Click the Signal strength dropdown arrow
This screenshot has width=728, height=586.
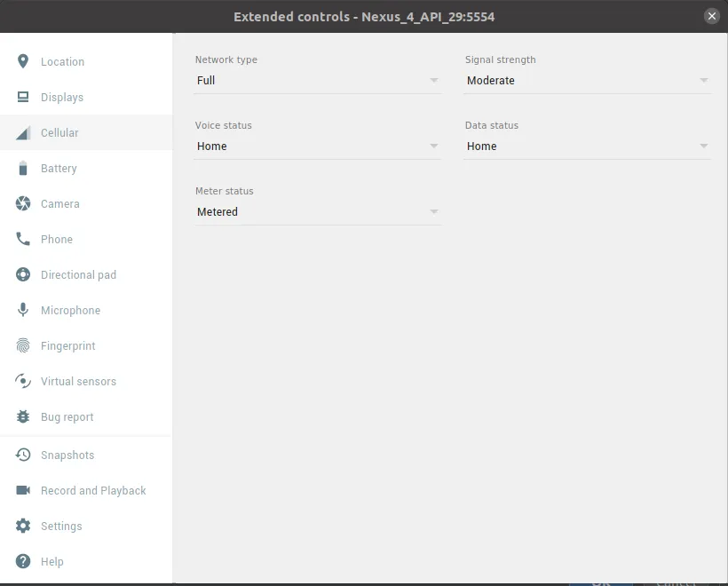(704, 80)
